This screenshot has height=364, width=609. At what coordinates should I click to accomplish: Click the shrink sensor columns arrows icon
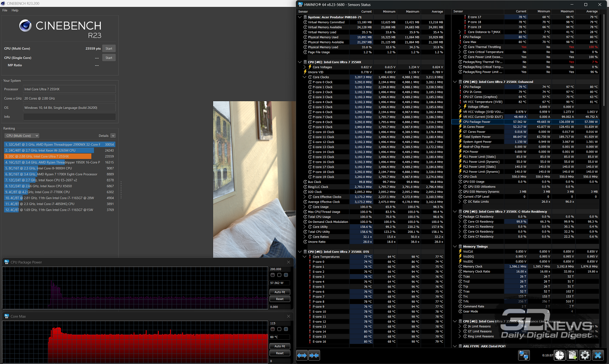314,355
